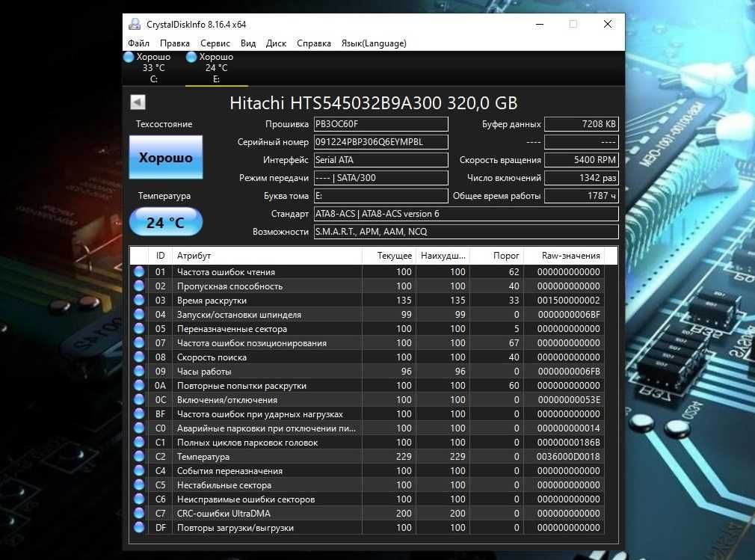755x560 pixels.
Task: Click the Прошивка field PB3OC60F
Action: (381, 124)
